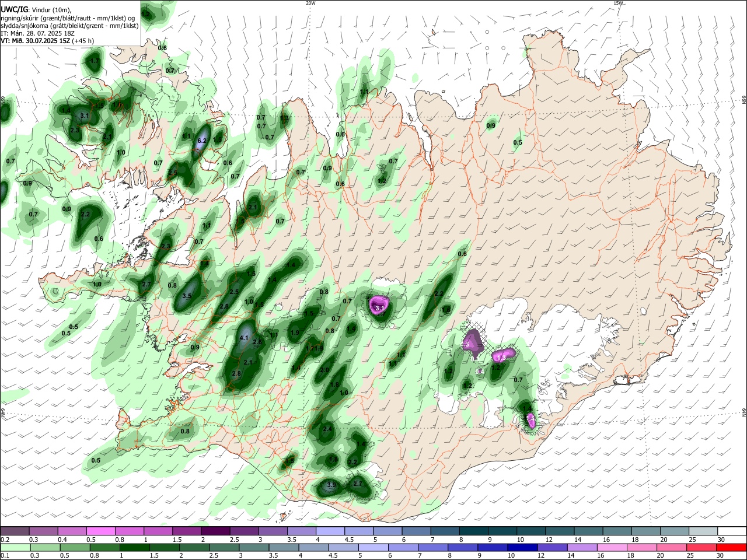Click the pale grey 25–30 snow legend swatch
The width and height of the screenshot is (747, 560).
(703, 531)
